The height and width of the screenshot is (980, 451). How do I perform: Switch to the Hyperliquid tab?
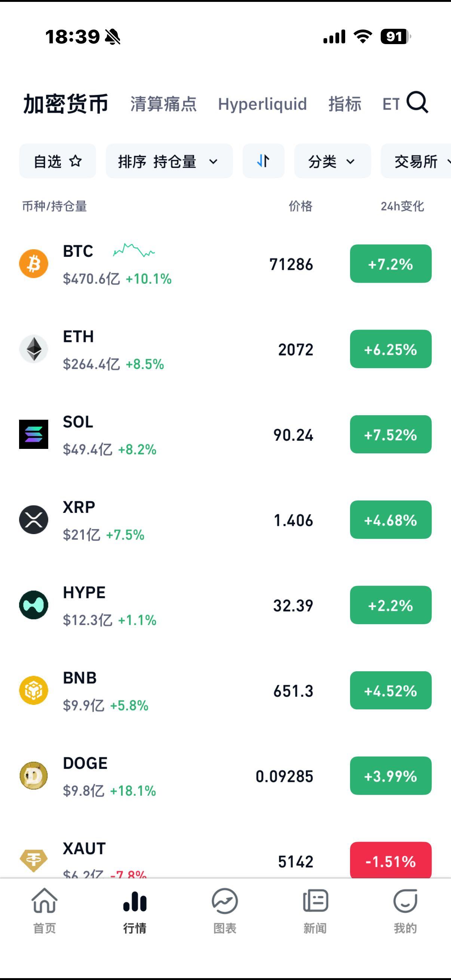[262, 104]
